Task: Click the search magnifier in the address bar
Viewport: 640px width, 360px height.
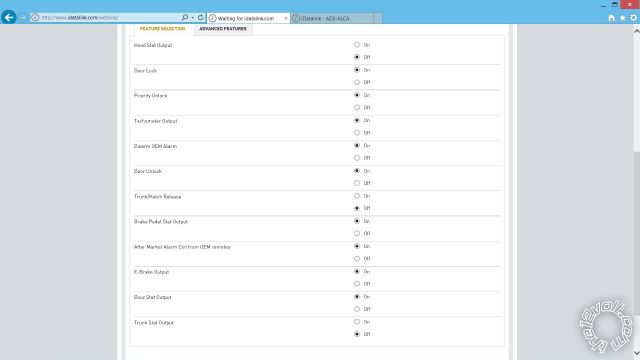Action: 185,18
